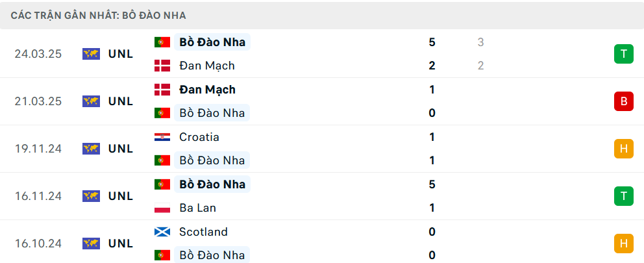The image size is (644, 263).
Task: Click Denmark flag in the 21.03.25 match
Action: pyautogui.click(x=162, y=90)
